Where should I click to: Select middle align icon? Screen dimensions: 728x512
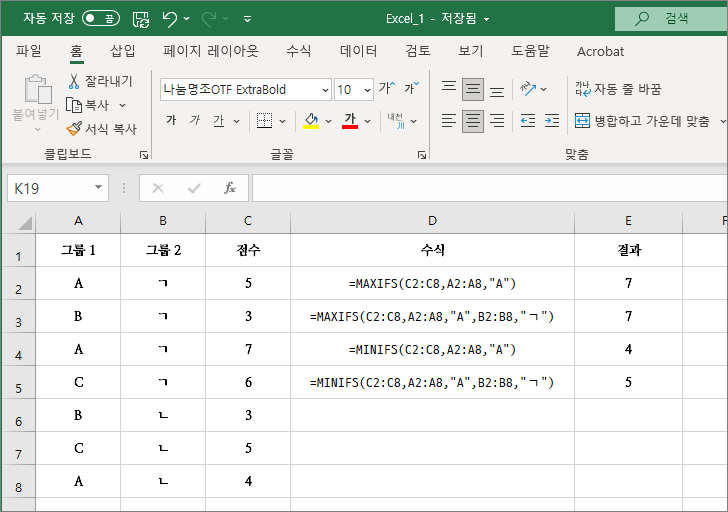tap(473, 89)
